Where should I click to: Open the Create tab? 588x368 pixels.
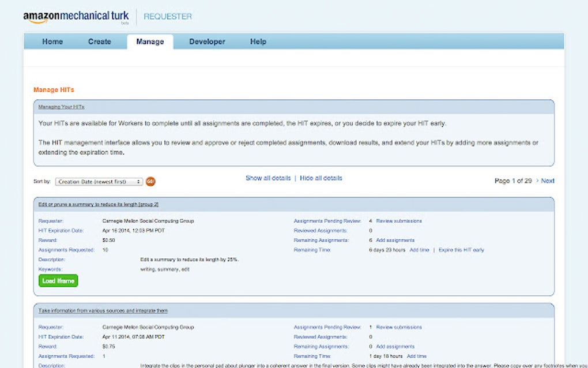99,42
